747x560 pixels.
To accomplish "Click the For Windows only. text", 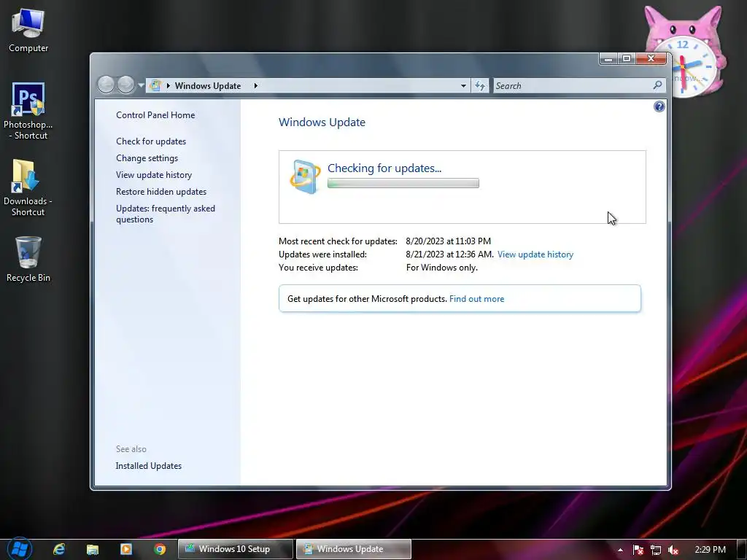I will click(x=441, y=268).
